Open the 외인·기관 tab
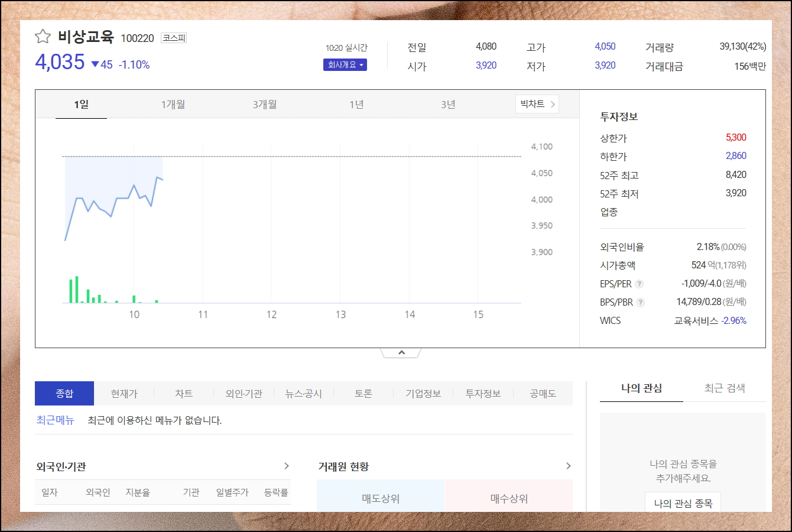 pos(244,393)
